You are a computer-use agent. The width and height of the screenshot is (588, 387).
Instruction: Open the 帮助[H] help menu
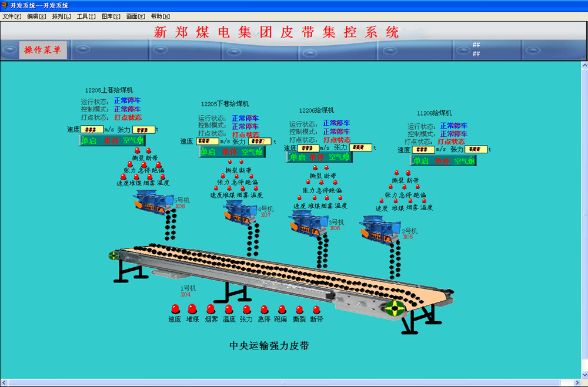click(160, 16)
